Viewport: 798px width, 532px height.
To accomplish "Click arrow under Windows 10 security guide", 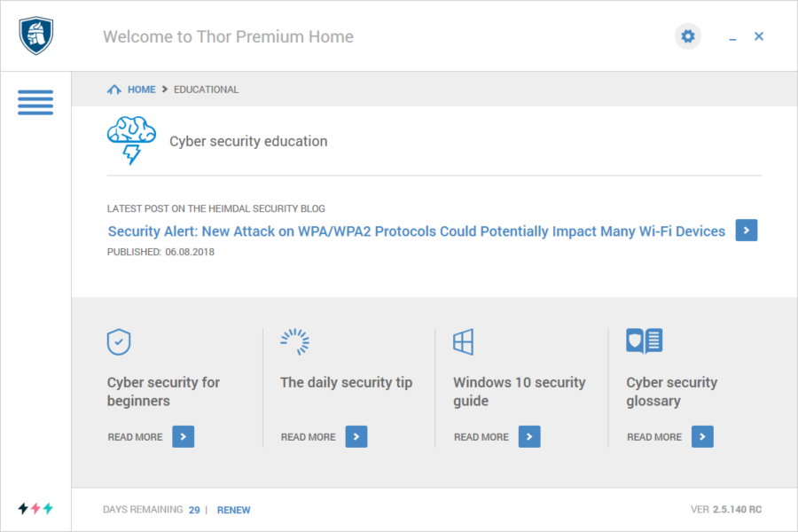I will pyautogui.click(x=529, y=437).
